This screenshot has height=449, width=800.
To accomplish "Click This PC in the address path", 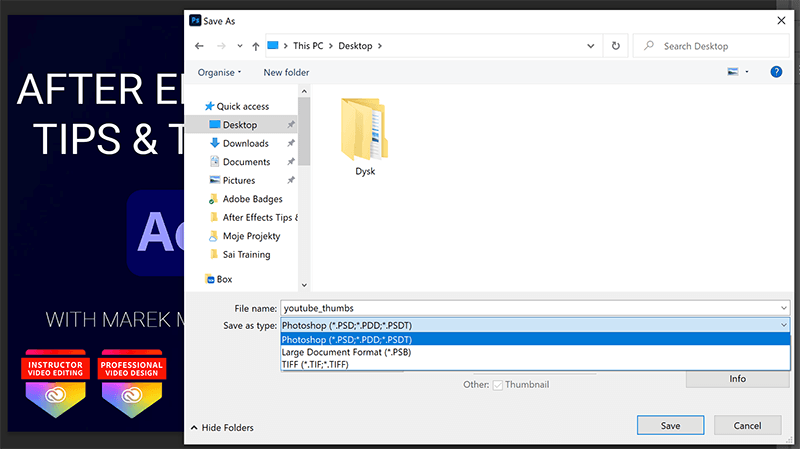I will pyautogui.click(x=308, y=46).
